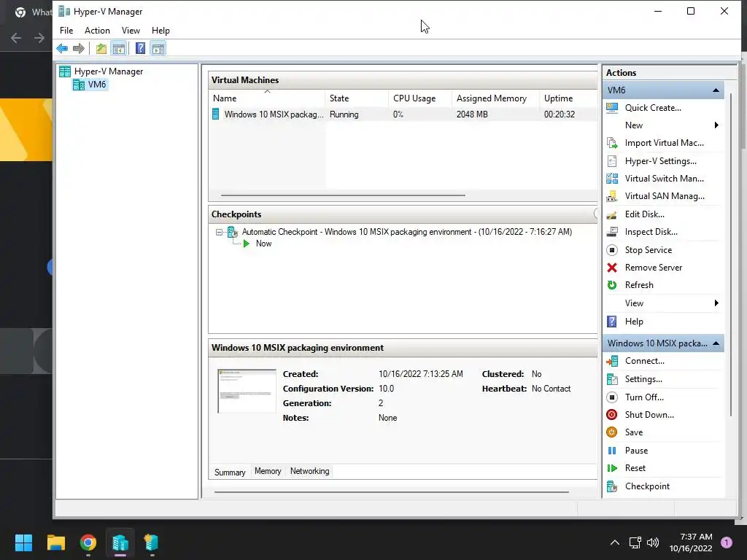Open the File menu

tap(66, 31)
